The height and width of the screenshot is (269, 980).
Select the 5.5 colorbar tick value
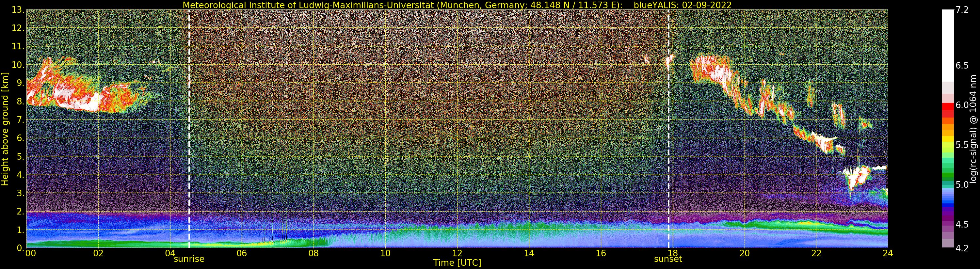[961, 145]
